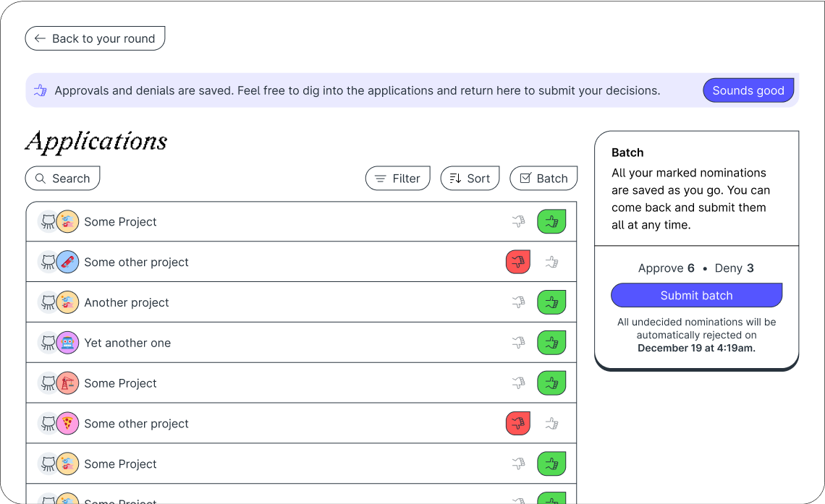Click inside the Search field
This screenshot has height=504, width=825.
62,178
